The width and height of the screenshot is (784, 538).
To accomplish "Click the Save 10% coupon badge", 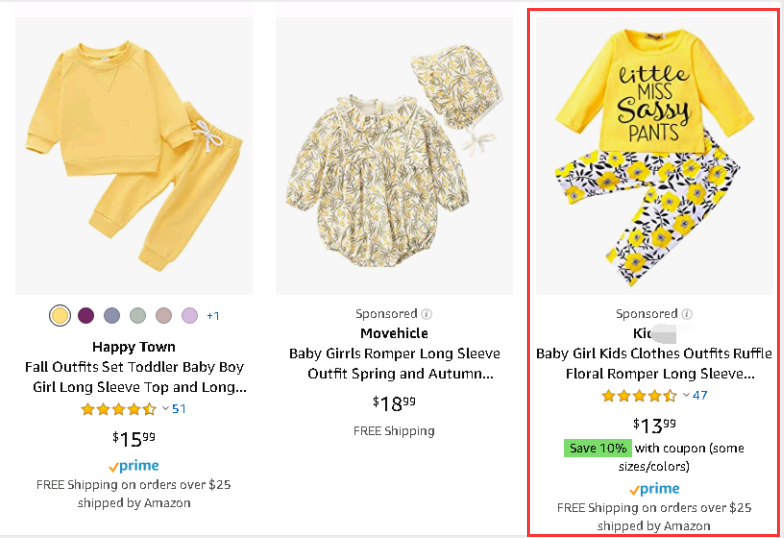I will (597, 449).
